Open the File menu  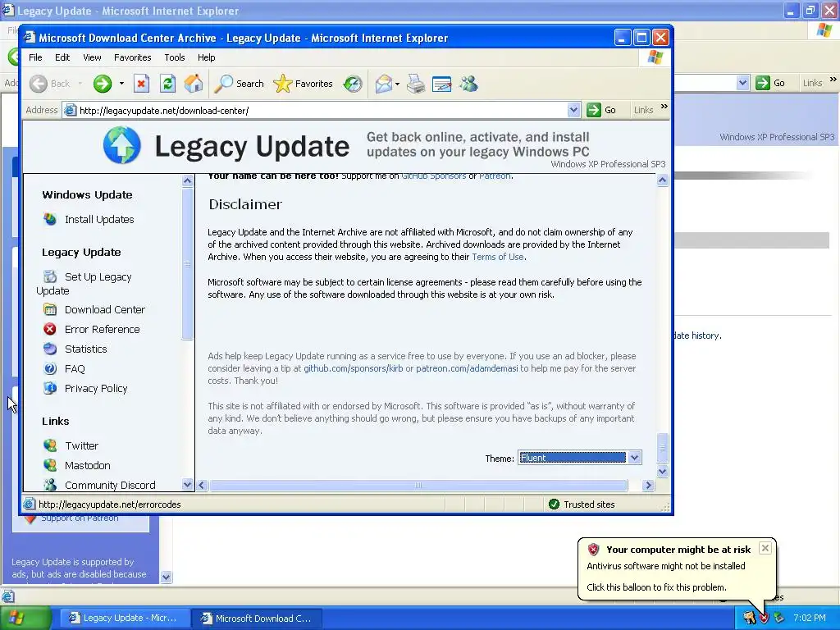pos(35,57)
